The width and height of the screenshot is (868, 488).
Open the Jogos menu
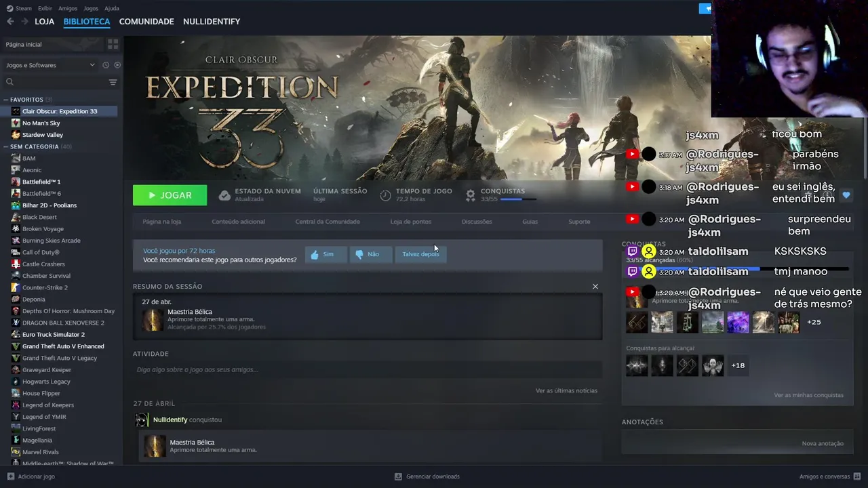[x=90, y=8]
